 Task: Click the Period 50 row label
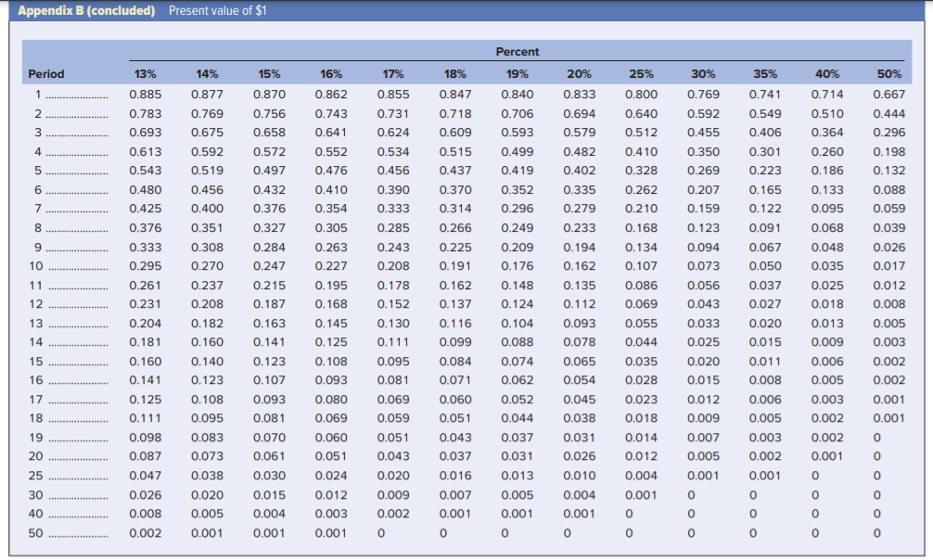pos(35,533)
